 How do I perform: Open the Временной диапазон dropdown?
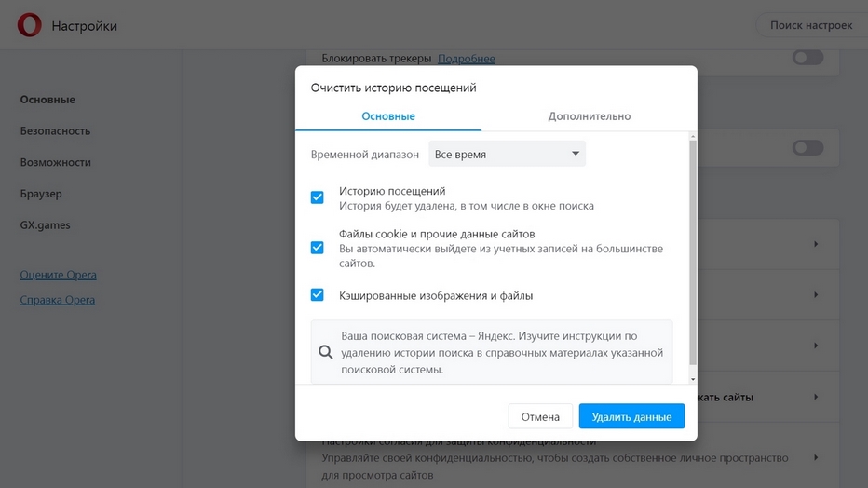coord(507,154)
